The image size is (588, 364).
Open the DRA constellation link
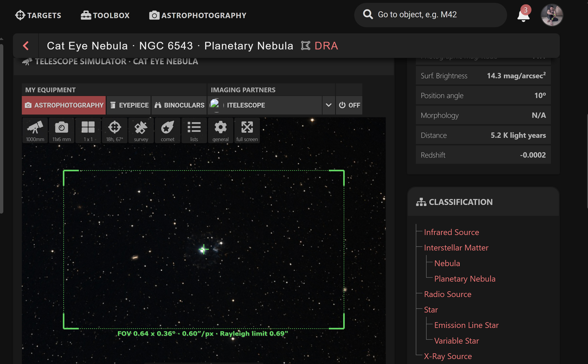point(326,46)
